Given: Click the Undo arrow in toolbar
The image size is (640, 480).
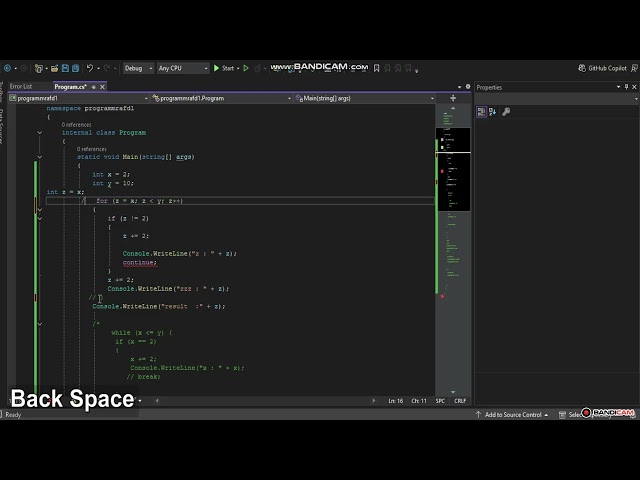Looking at the screenshot, I should (x=90, y=68).
